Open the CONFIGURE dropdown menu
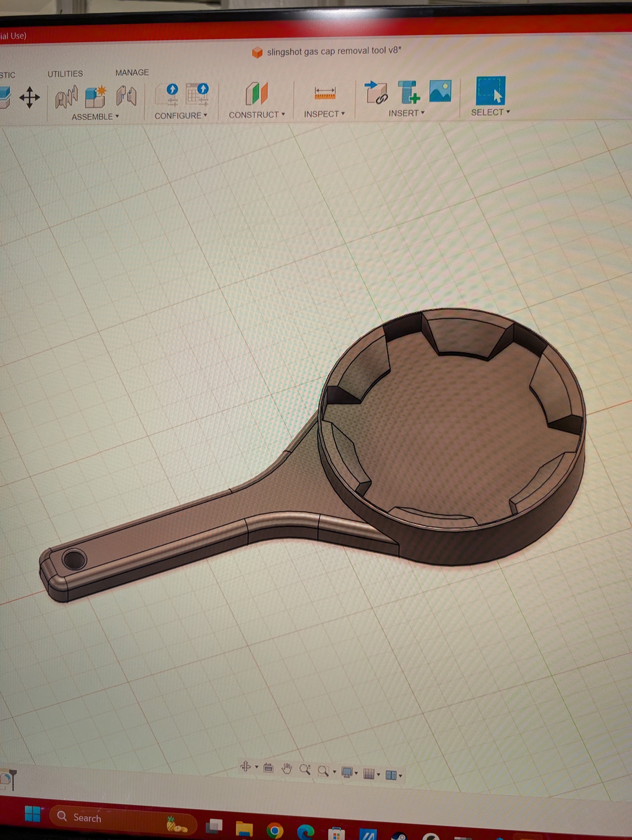This screenshot has height=840, width=632. click(181, 115)
